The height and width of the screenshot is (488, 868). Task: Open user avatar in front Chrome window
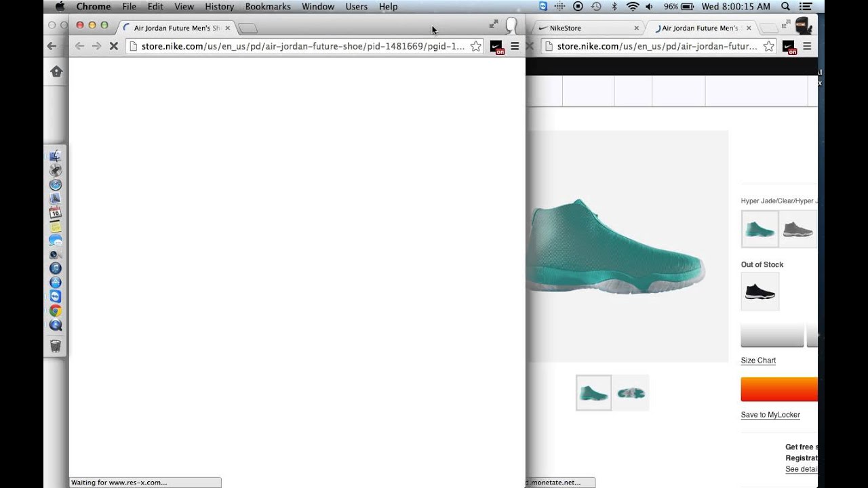tap(511, 26)
